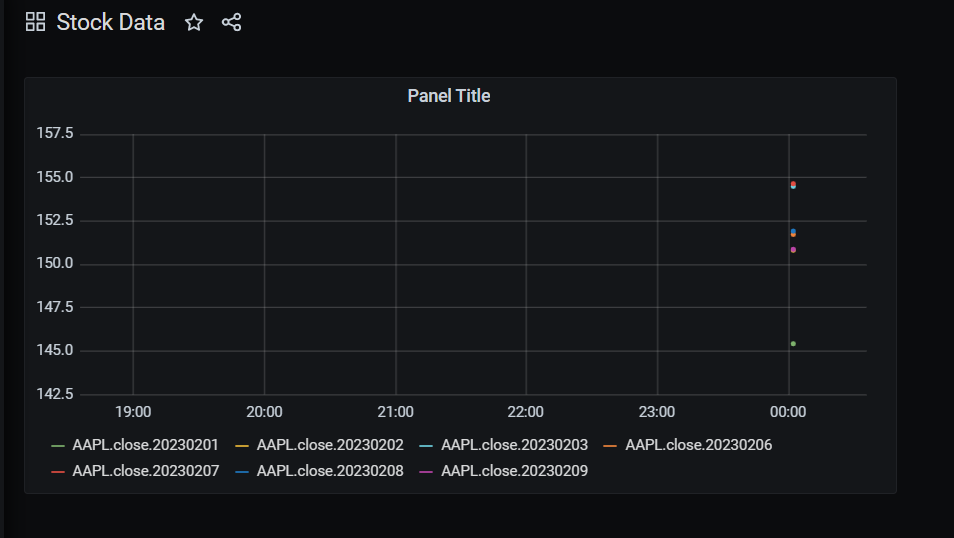Change red color of 20230207 series
954x538 pixels.
tap(58, 472)
